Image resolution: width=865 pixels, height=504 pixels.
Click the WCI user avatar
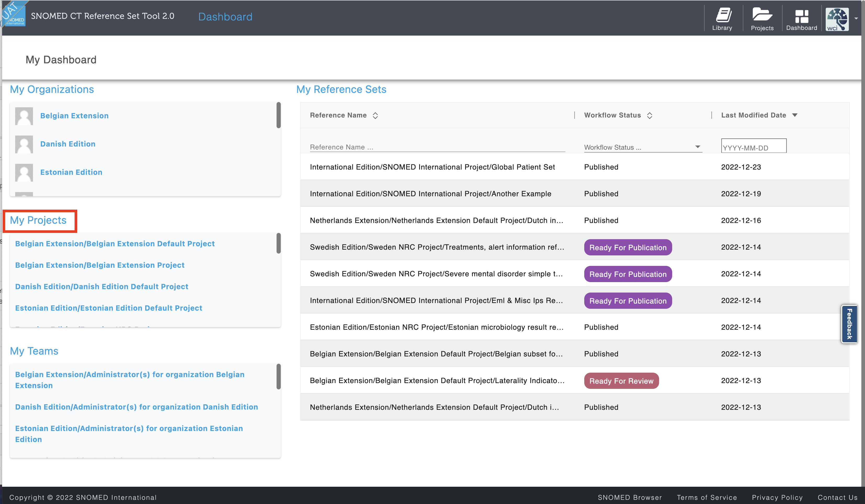837,19
